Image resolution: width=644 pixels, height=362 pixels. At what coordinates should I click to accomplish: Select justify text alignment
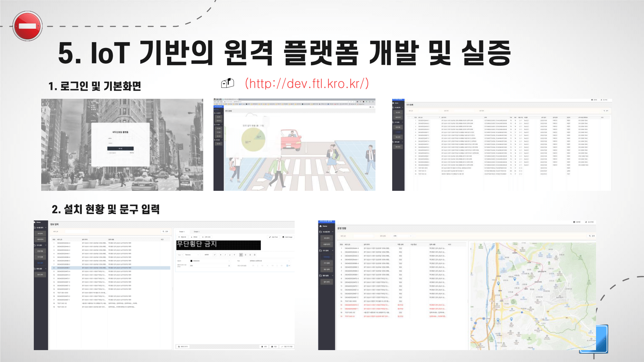[255, 255]
